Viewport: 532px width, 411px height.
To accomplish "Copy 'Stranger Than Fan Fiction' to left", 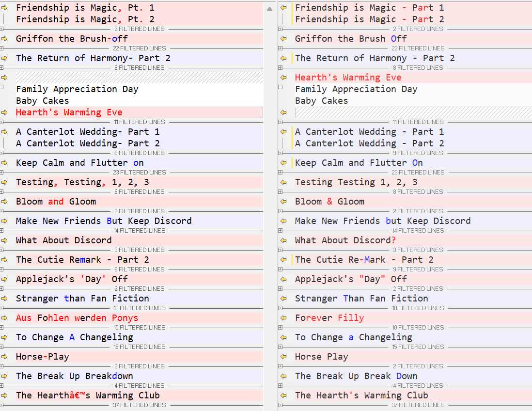I will coord(283,299).
